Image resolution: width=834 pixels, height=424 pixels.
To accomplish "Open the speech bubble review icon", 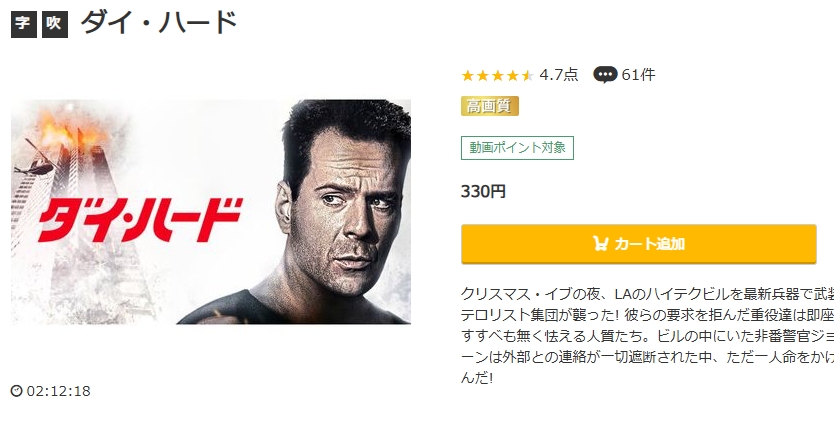I will tap(605, 74).
